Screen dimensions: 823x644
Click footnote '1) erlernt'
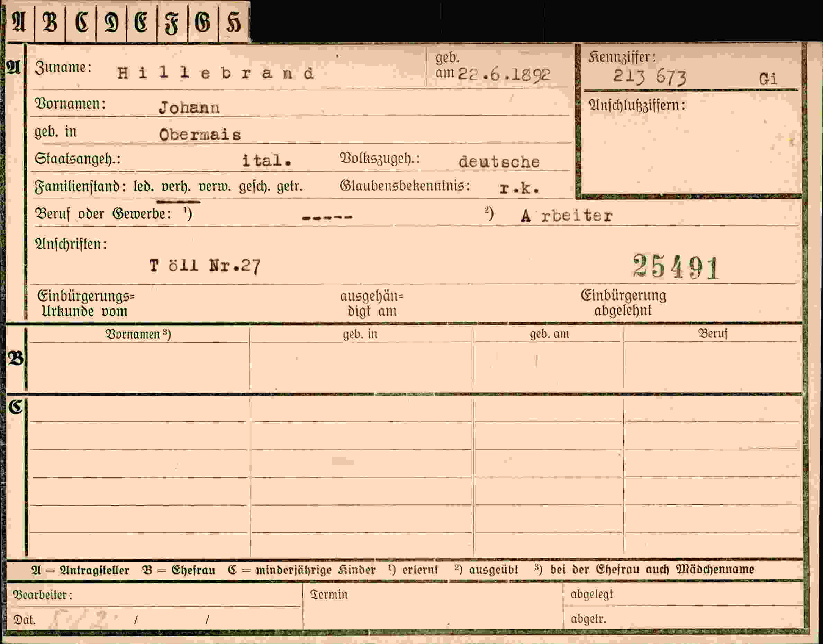413,569
